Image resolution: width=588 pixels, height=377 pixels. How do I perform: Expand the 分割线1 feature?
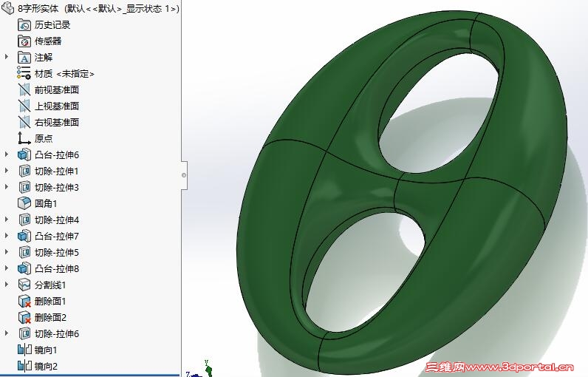coord(7,285)
